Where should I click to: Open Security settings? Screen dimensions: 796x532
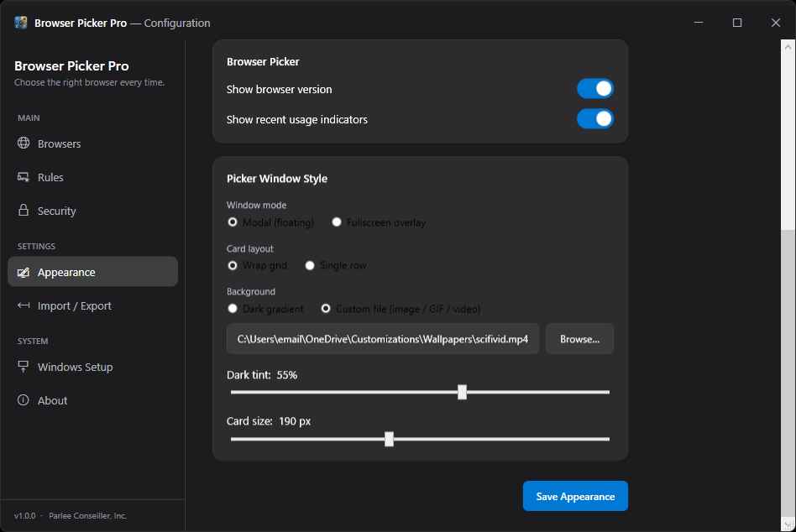[93, 211]
